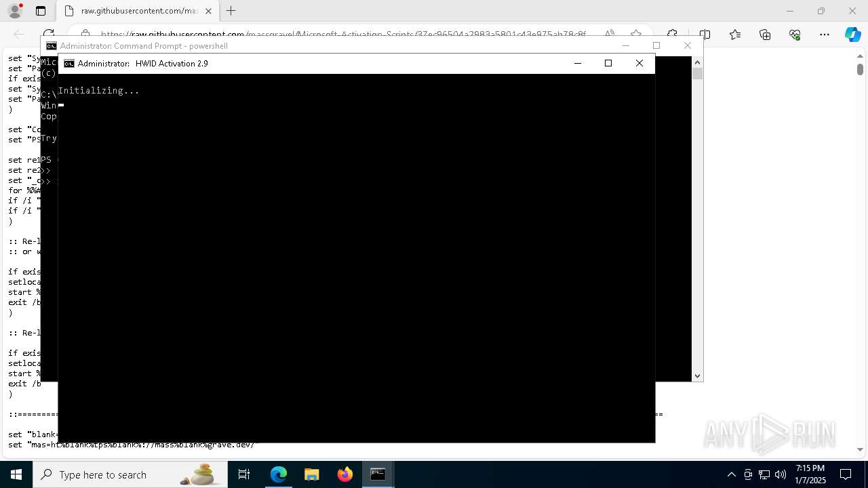Viewport: 868px width, 488px height.
Task: Click the 'Type here to search' box
Action: [x=130, y=474]
